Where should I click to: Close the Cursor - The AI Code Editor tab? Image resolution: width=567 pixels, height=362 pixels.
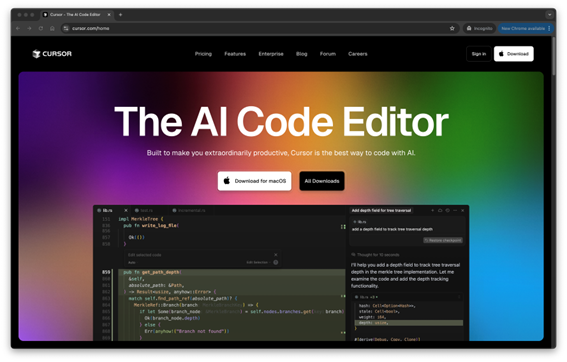point(109,15)
